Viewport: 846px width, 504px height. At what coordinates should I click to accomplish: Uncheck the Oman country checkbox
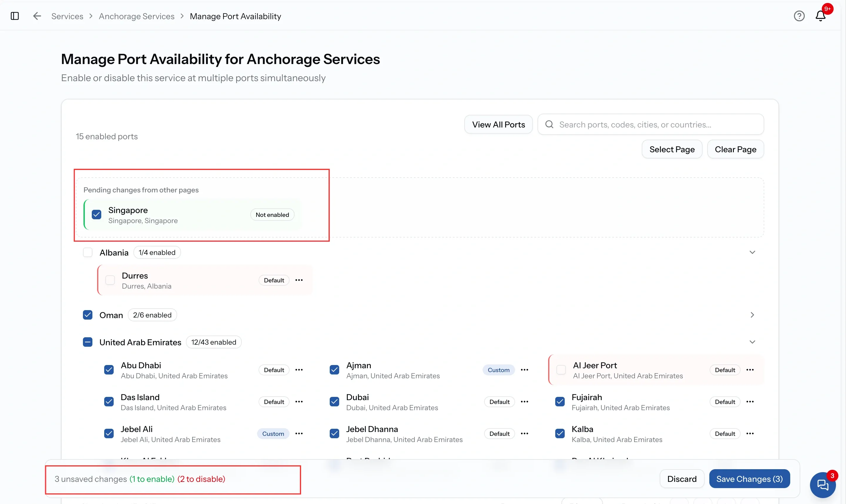point(88,315)
